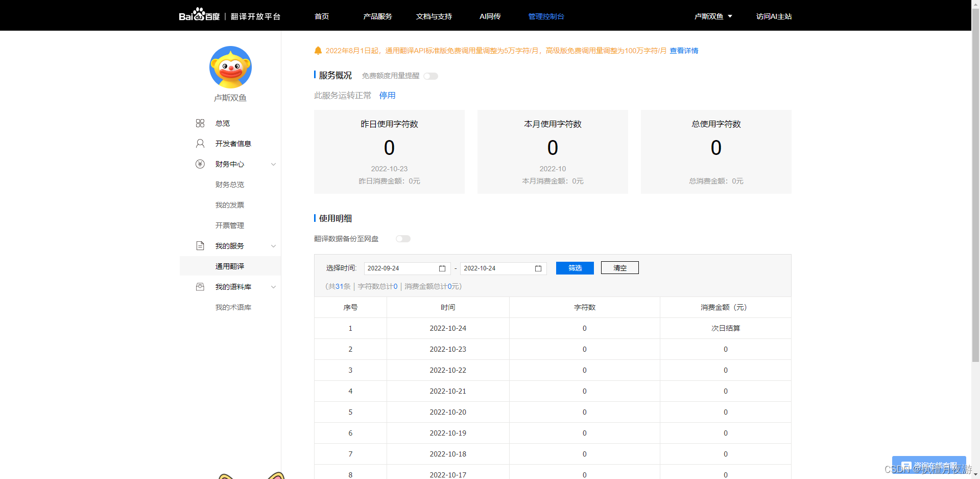Viewport: 980px width, 479px height.
Task: Open 总览 in the sidebar
Action: 223,123
